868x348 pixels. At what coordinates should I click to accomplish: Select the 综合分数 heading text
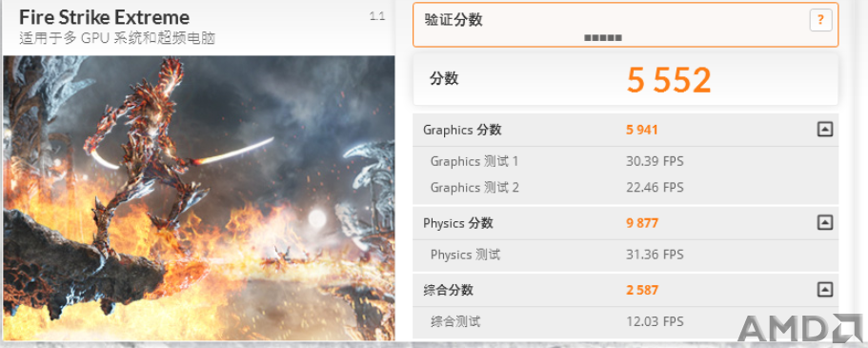pyautogui.click(x=448, y=290)
